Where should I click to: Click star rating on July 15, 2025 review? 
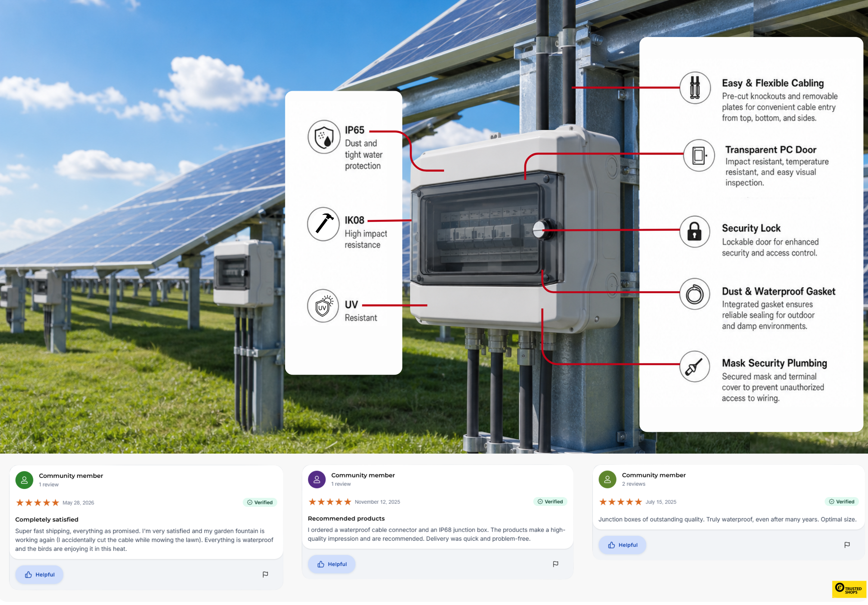coord(620,502)
